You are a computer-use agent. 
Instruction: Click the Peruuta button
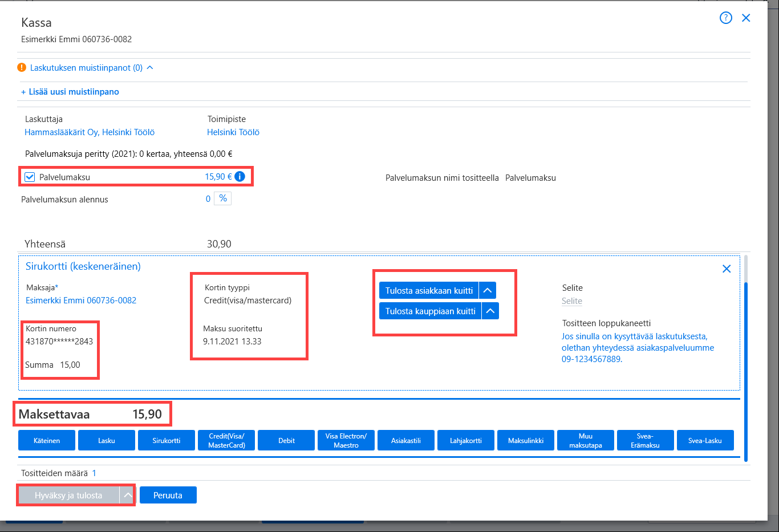point(168,496)
